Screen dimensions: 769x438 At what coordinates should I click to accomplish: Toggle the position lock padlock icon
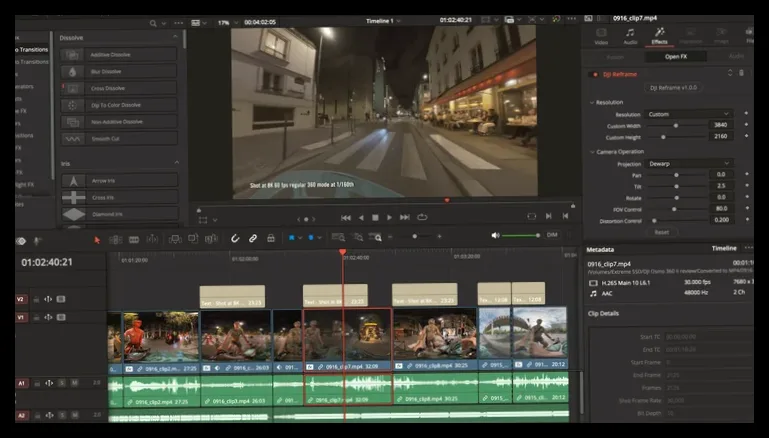(x=271, y=238)
